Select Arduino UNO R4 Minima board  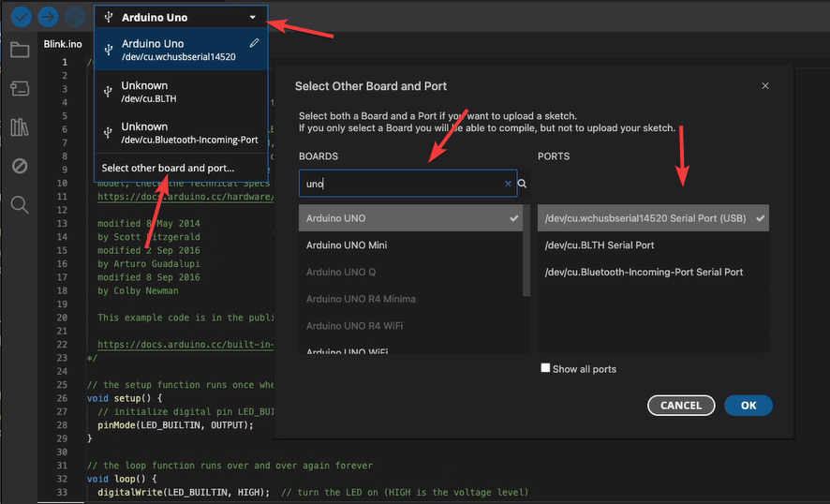[x=410, y=299]
